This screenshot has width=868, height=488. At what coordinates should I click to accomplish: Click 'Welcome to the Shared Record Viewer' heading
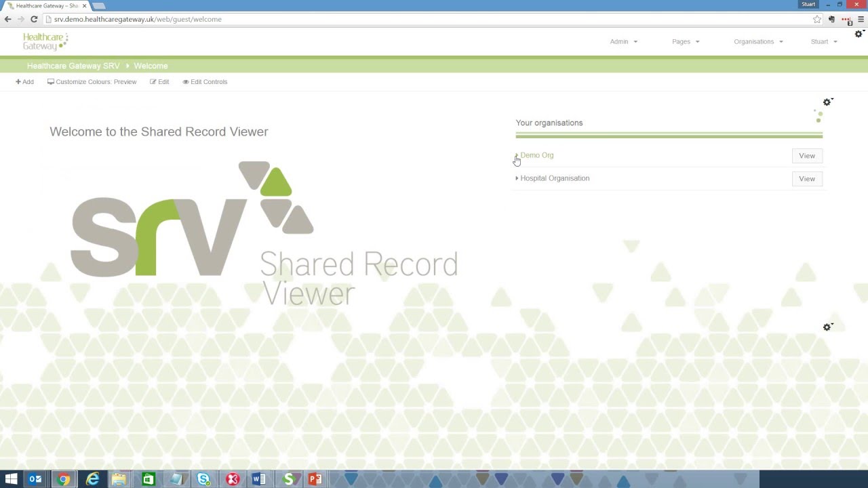point(159,131)
